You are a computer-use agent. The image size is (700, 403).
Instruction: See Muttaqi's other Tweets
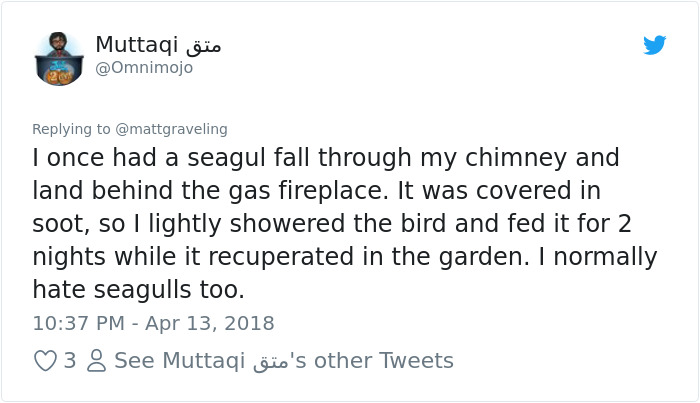284,361
